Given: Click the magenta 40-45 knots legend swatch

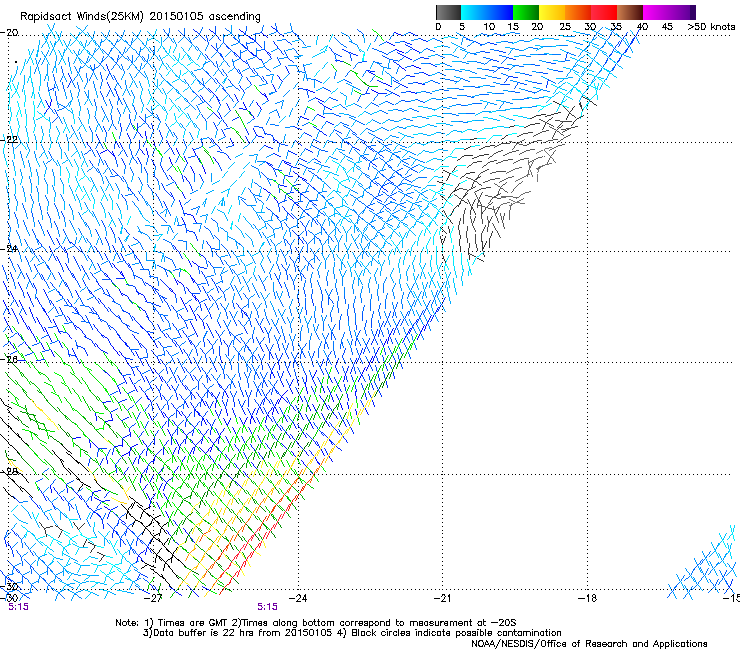Looking at the screenshot, I should tap(656, 12).
